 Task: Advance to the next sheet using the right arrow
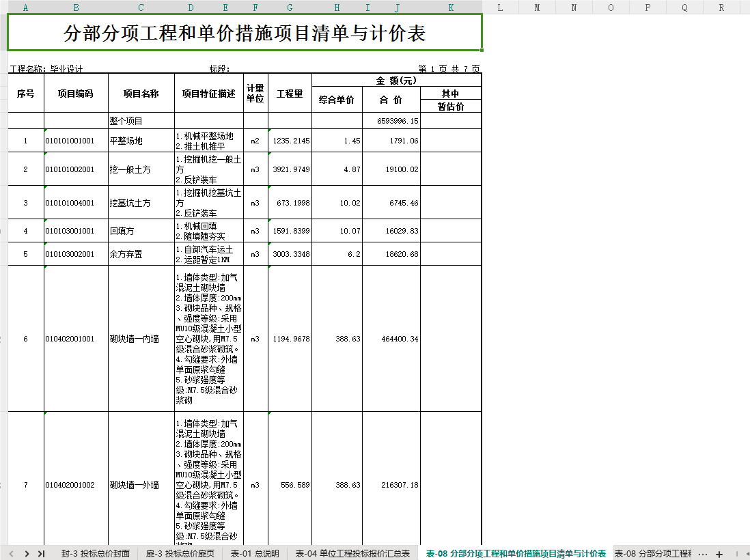tap(27, 554)
